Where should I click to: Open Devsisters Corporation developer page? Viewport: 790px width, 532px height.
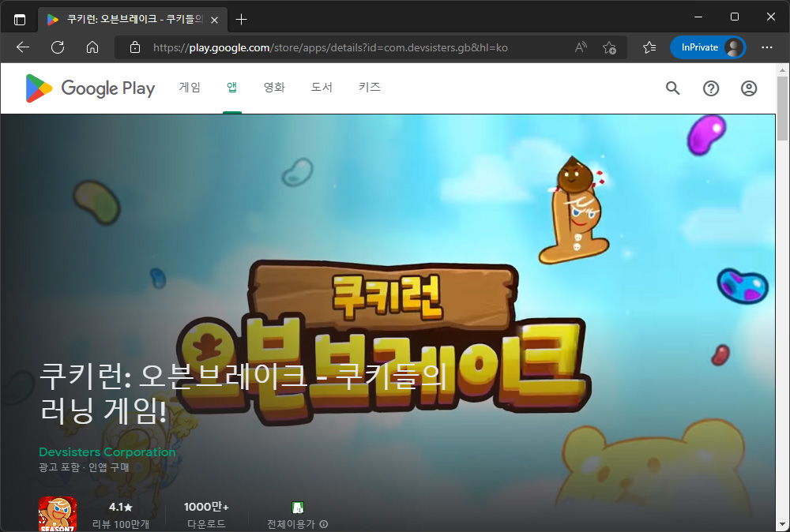coord(107,452)
